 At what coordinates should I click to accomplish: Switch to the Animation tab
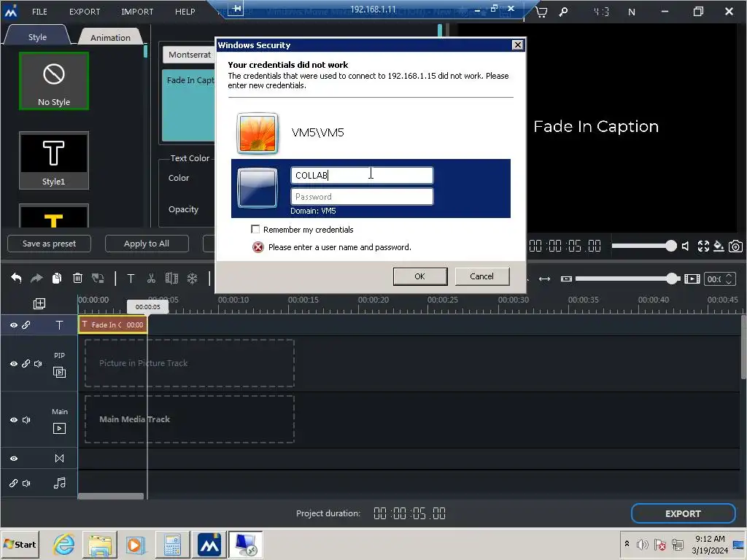click(x=110, y=37)
